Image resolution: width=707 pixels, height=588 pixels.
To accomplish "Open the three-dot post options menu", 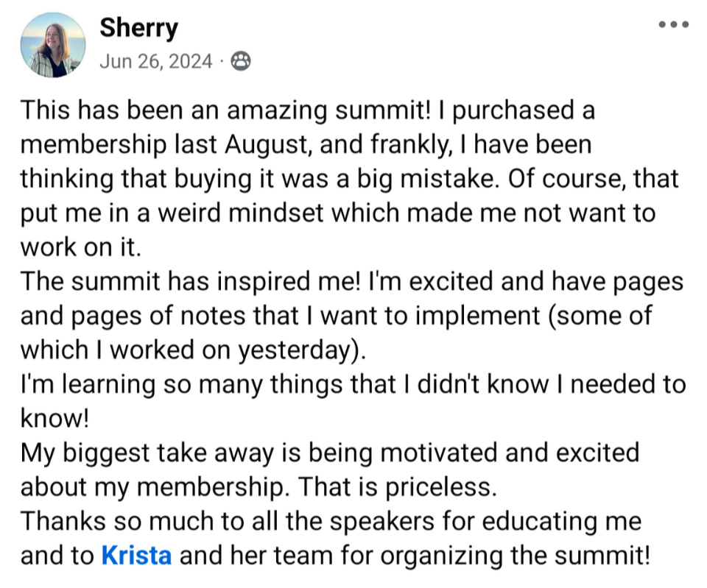I will [x=673, y=25].
